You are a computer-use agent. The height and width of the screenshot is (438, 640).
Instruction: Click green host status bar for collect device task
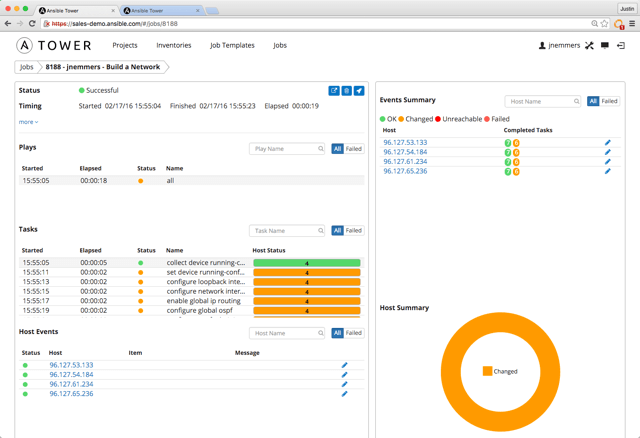[x=307, y=263]
